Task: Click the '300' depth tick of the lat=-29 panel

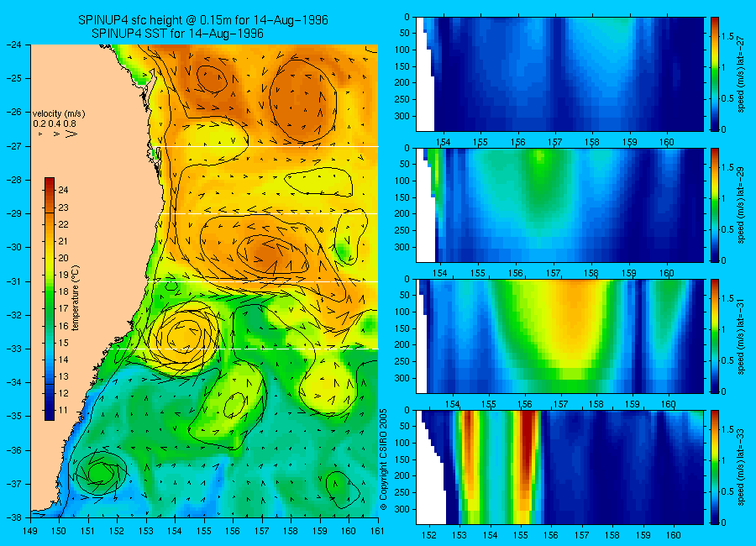Action: click(402, 247)
